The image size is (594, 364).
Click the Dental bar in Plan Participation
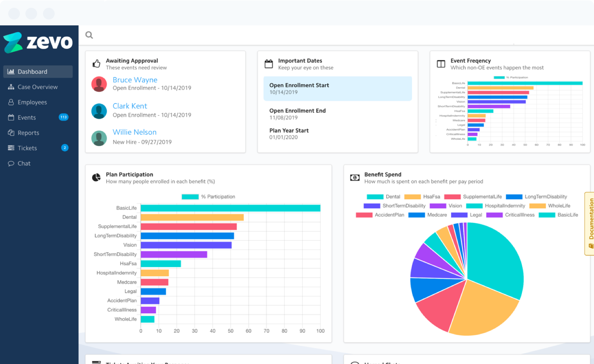point(192,217)
